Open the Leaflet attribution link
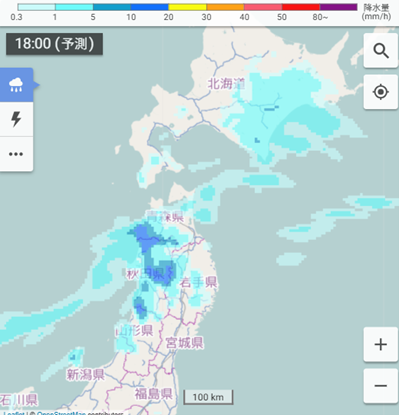399x415 pixels. coord(14,413)
